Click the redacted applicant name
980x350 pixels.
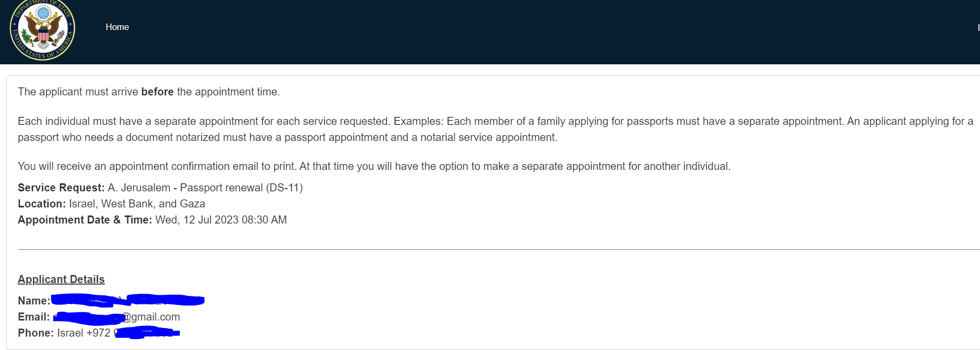[128, 300]
